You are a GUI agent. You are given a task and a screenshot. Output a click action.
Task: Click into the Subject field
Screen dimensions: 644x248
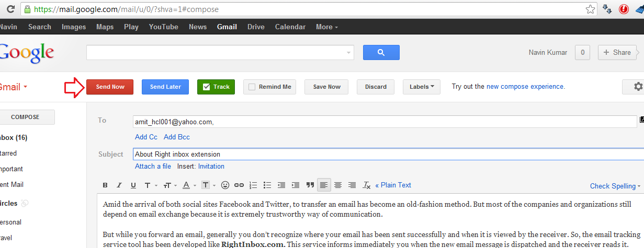click(387, 154)
